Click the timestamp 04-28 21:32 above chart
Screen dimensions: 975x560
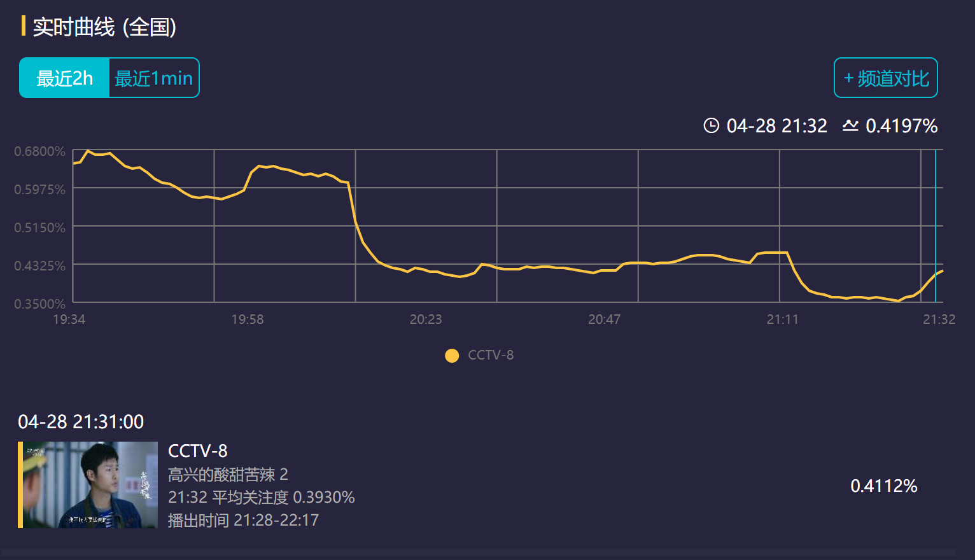(x=777, y=126)
